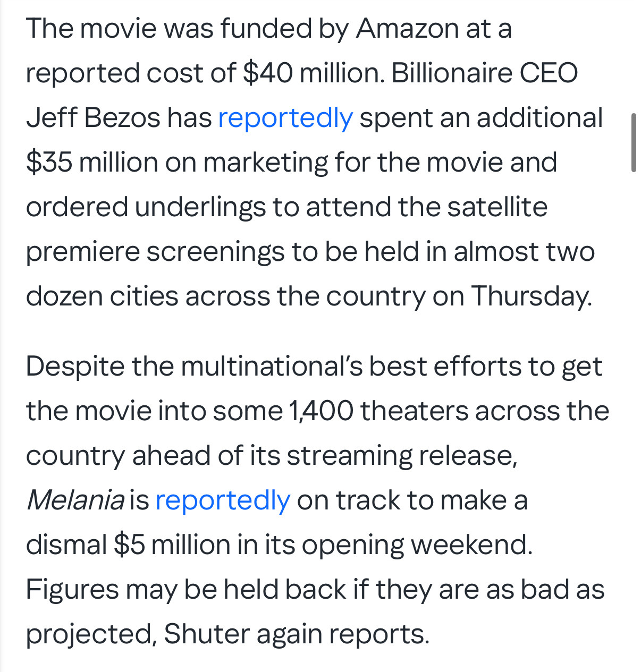Open the "reportedly" link next to Melania
Viewport: 641px width, 672px height.
tap(222, 500)
